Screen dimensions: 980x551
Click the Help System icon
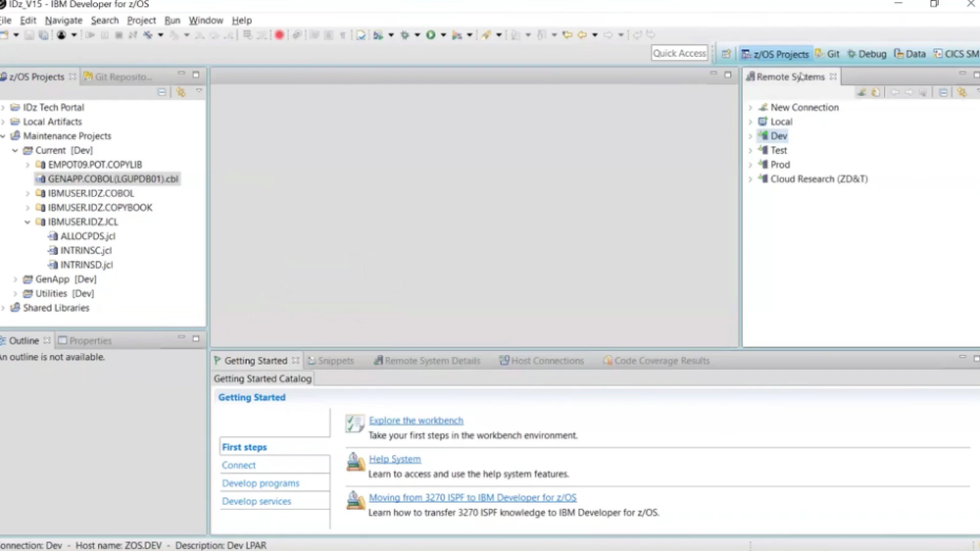355,462
